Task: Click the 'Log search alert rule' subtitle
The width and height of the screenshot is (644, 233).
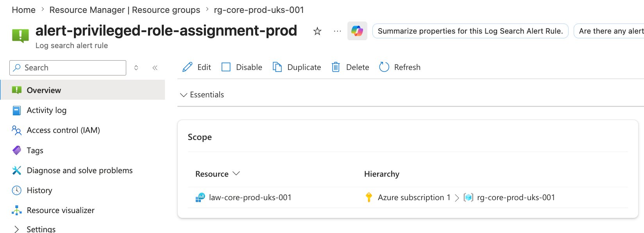Action: click(x=72, y=45)
